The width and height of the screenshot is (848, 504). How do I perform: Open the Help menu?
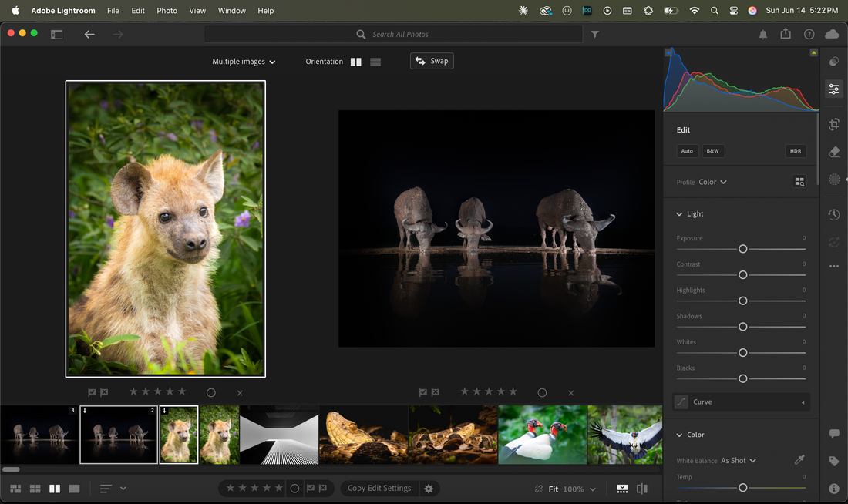pos(265,10)
